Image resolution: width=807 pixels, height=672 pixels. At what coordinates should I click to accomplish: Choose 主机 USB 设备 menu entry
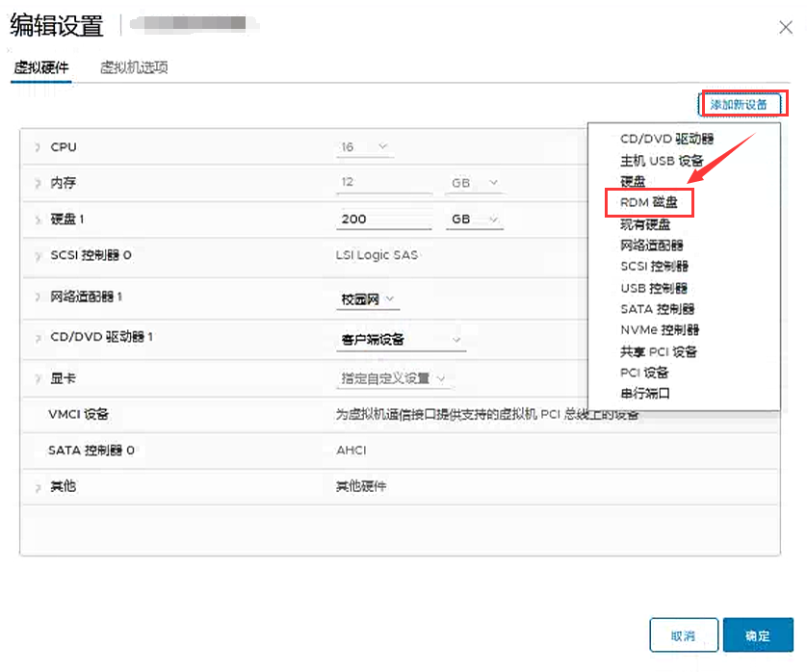(x=662, y=161)
